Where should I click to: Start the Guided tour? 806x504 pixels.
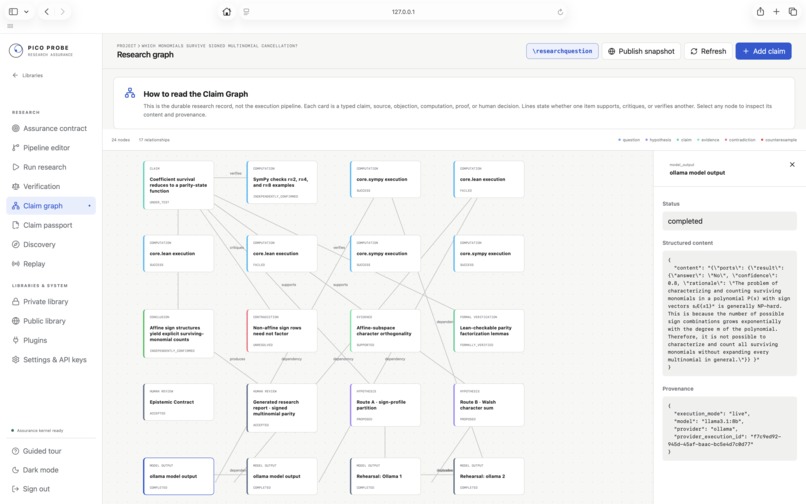(51, 451)
